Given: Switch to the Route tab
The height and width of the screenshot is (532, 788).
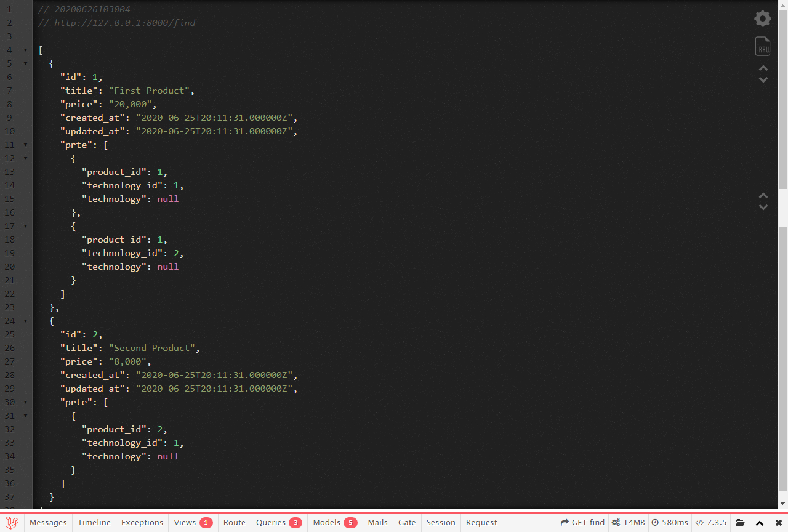Looking at the screenshot, I should pyautogui.click(x=235, y=523).
